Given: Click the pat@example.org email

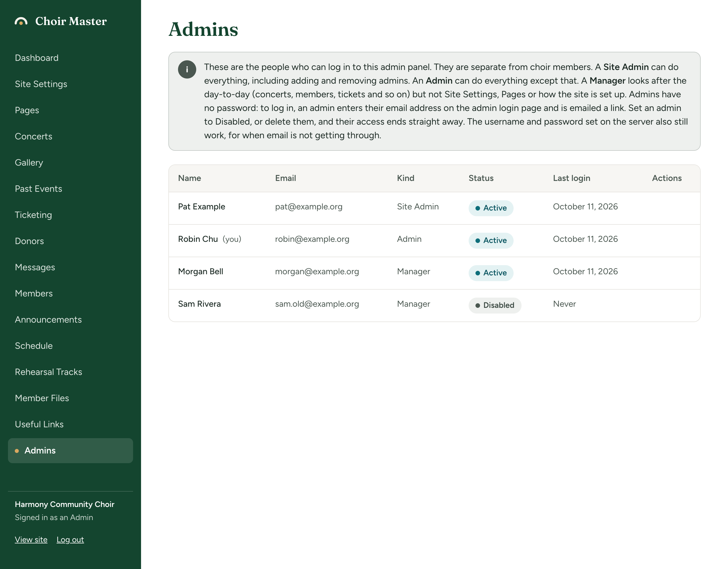Looking at the screenshot, I should (x=309, y=207).
